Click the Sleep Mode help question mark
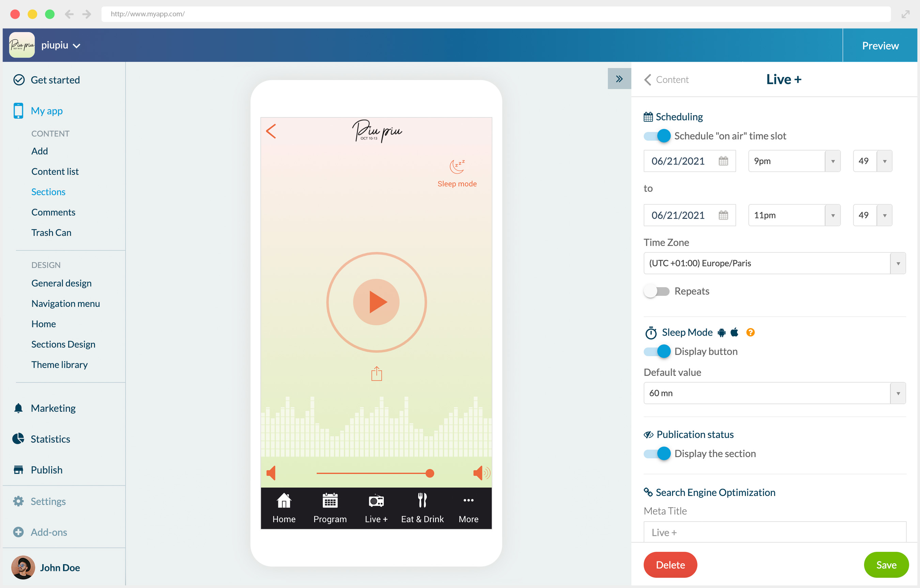 [750, 332]
